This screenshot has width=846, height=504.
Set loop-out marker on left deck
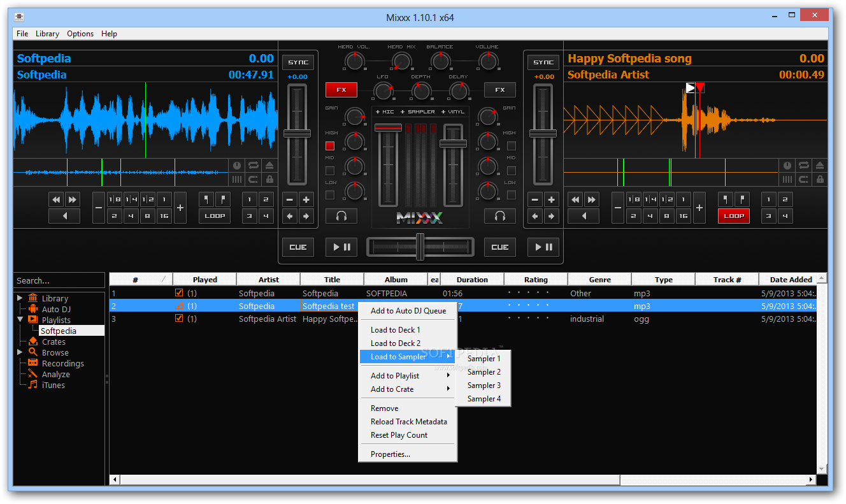click(x=223, y=199)
